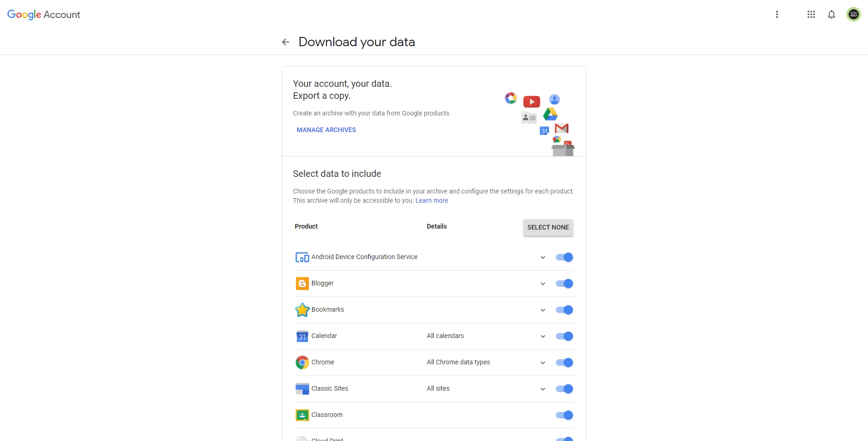Disable the Calendar export toggle

click(x=565, y=336)
